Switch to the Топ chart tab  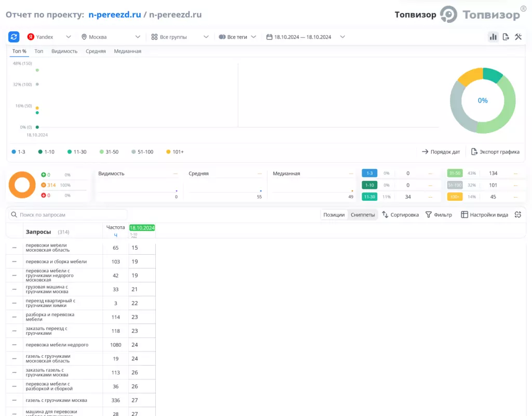point(38,51)
